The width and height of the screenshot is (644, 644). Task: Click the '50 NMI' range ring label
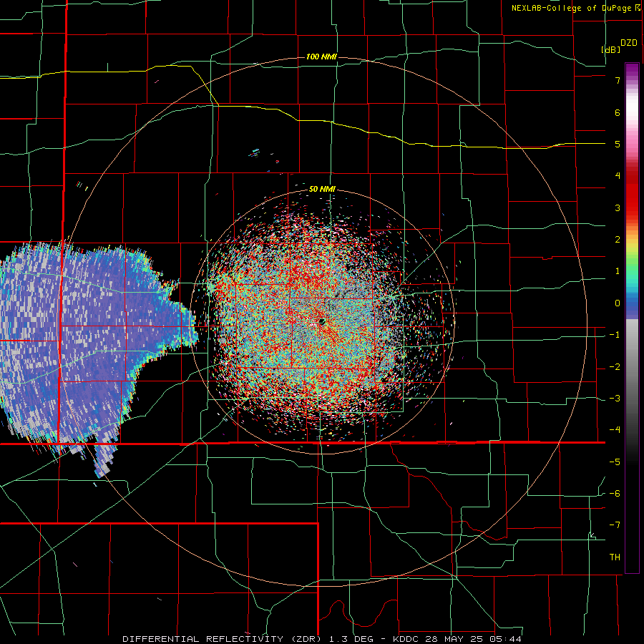click(x=322, y=190)
